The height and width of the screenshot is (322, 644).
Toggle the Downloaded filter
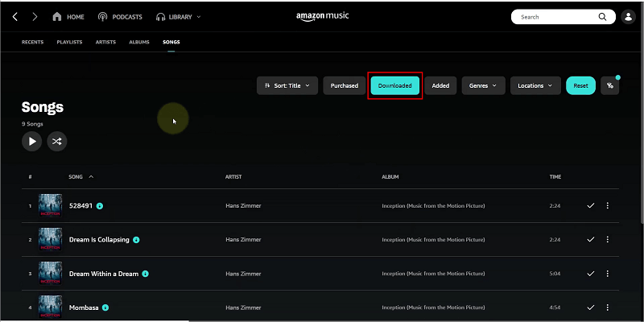click(394, 85)
